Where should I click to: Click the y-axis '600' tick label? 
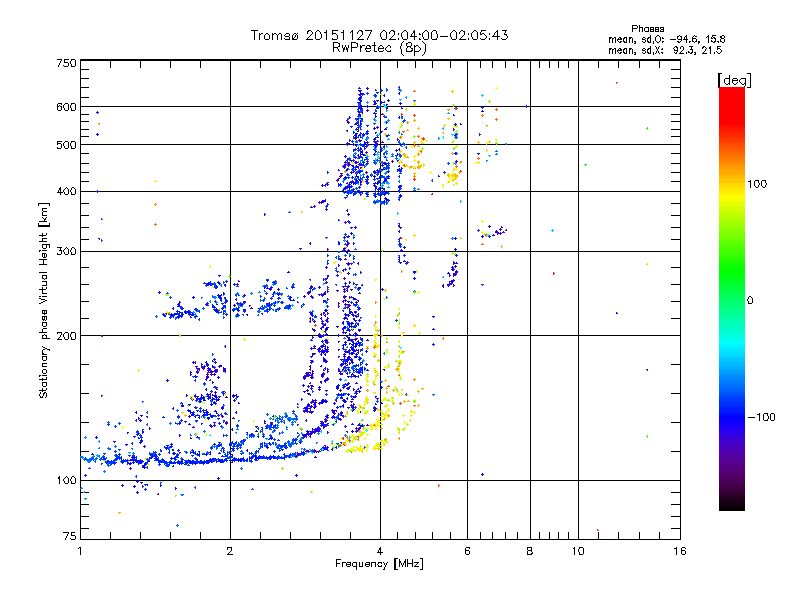66,107
